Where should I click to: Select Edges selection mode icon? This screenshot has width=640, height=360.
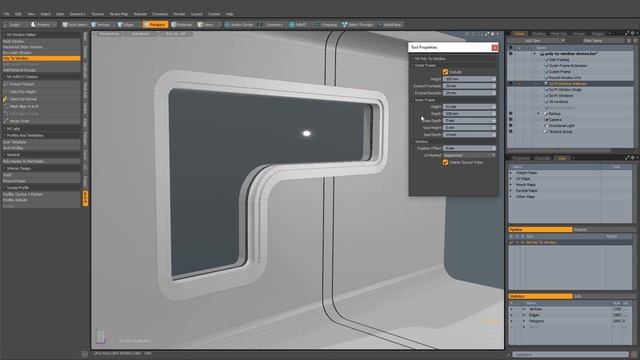coord(120,25)
